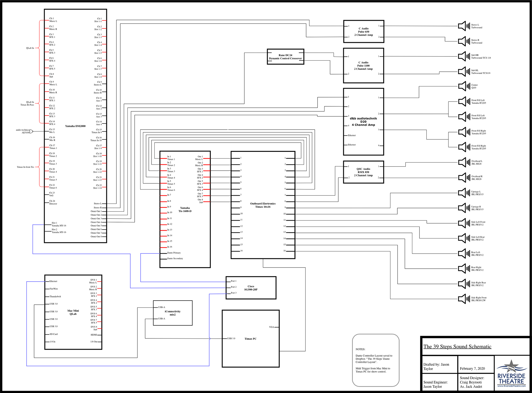Select the Center Qi10 speaker symbol
Viewport: 532px width, 393px height.
[x=464, y=86]
